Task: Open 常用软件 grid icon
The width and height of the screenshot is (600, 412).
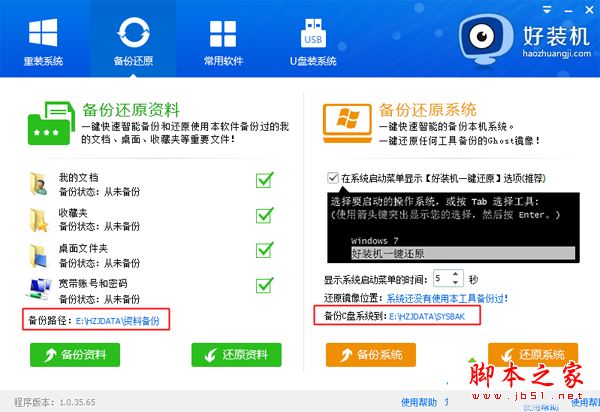Action: [x=223, y=34]
